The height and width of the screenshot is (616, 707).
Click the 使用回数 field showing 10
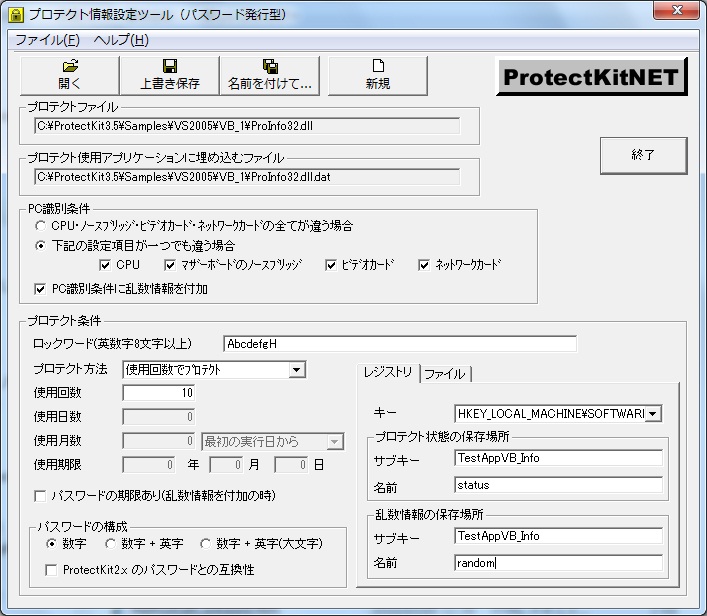[x=159, y=393]
